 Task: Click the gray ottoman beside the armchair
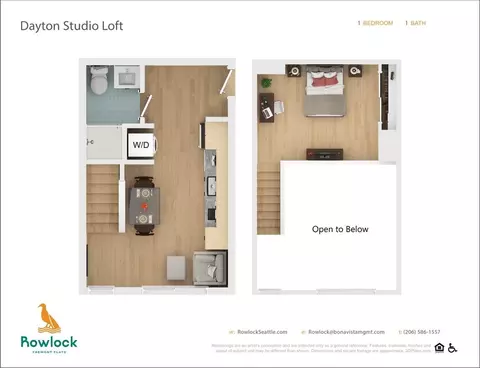[176, 268]
